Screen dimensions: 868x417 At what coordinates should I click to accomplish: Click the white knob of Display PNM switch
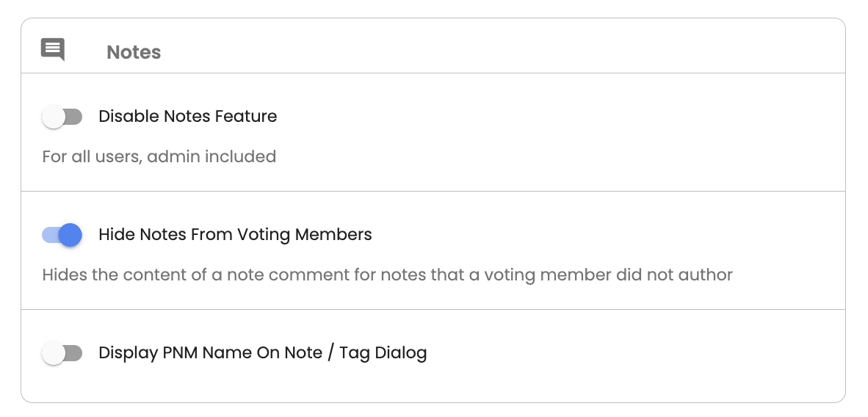point(54,353)
